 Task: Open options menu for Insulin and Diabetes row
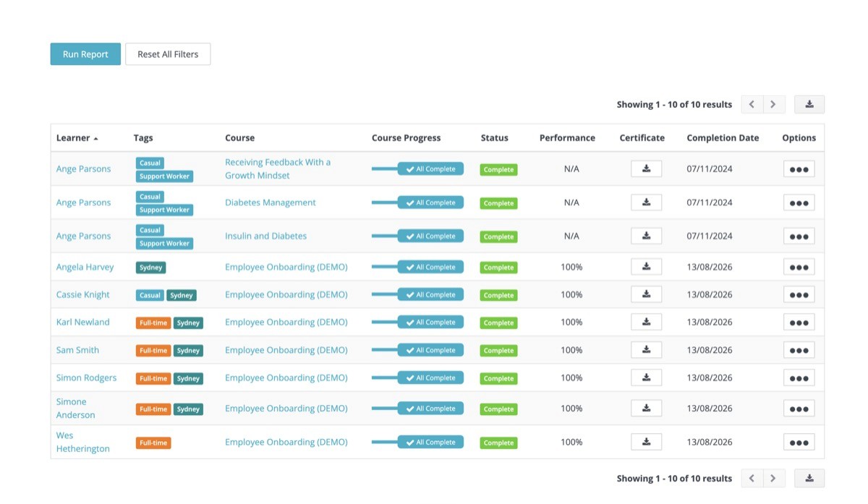(x=799, y=236)
